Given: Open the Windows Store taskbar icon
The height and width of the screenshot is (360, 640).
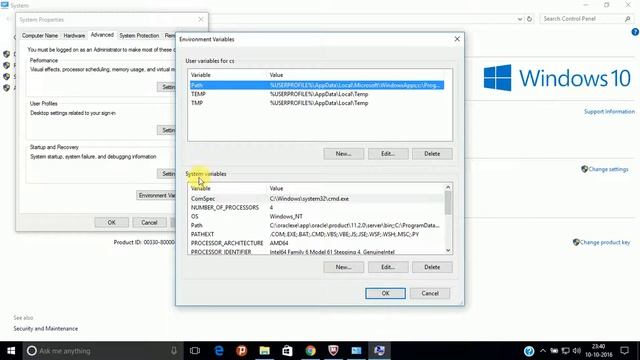Looking at the screenshot, I should [x=287, y=351].
